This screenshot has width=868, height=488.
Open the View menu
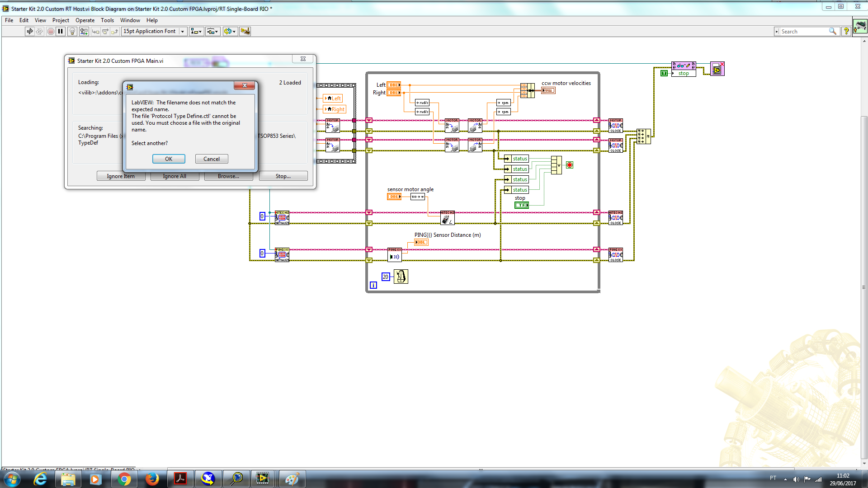40,20
